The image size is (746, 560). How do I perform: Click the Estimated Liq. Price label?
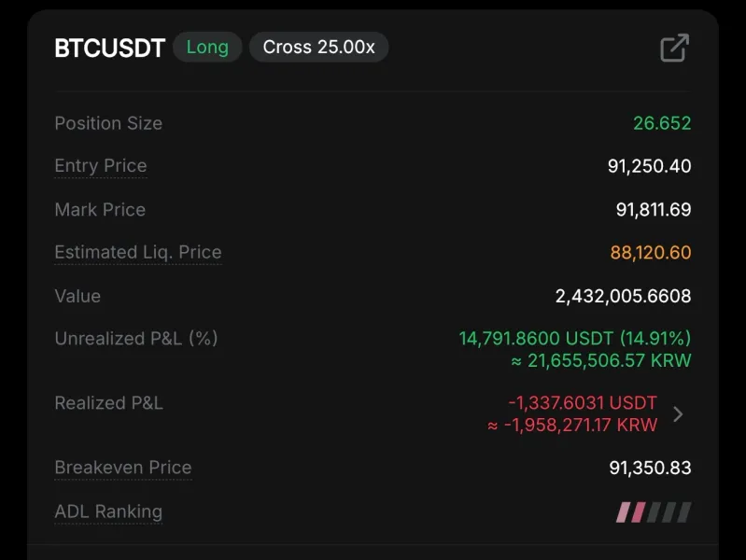coord(138,252)
